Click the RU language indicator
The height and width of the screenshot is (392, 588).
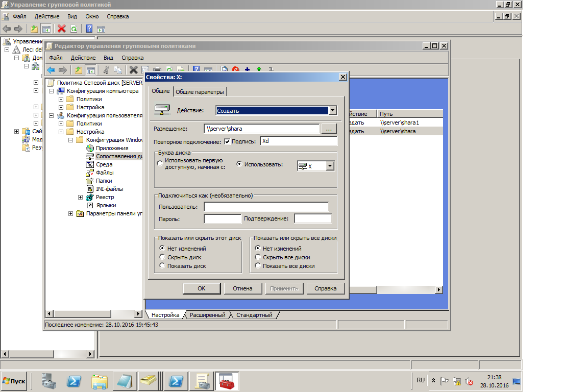pyautogui.click(x=421, y=380)
